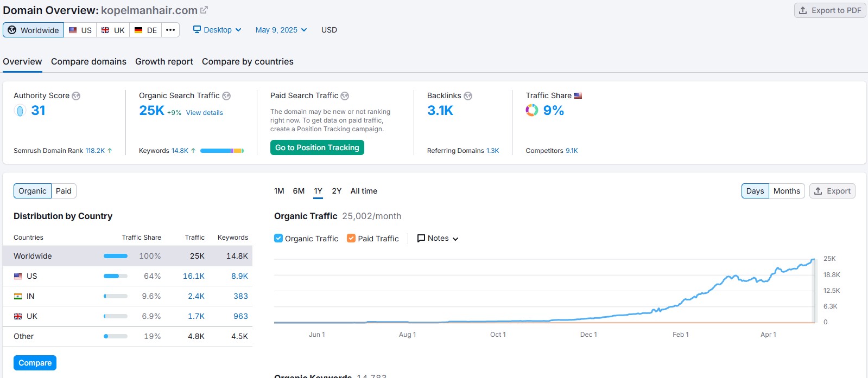Screen dimensions: 868x378
Task: Click US traffic share progress bar
Action: click(116, 276)
